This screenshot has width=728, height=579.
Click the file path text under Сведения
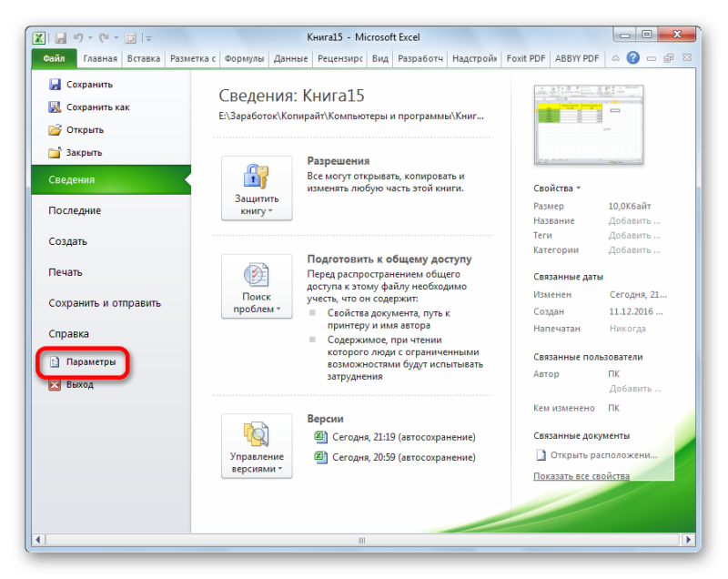pyautogui.click(x=351, y=117)
